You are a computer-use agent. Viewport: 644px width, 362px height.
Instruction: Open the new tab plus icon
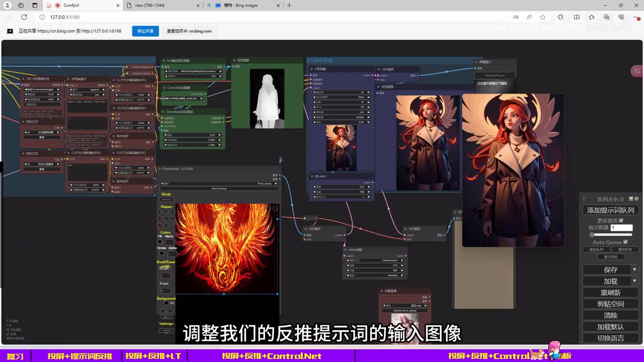point(289,6)
